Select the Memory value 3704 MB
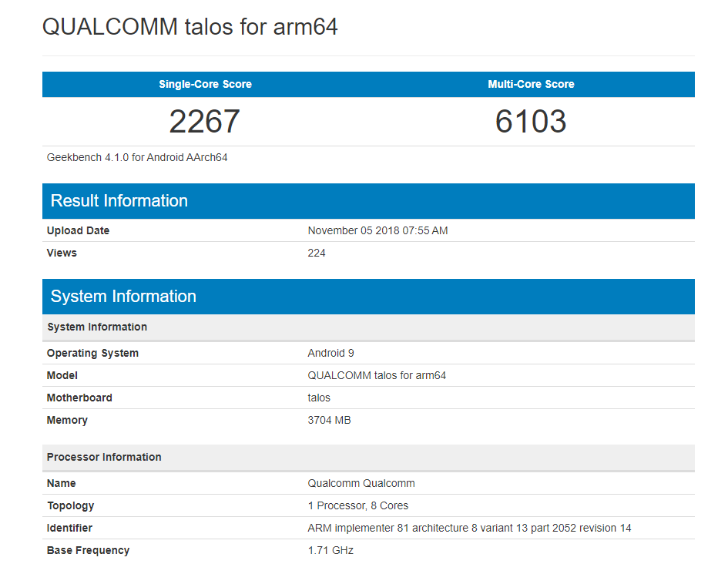Image resolution: width=728 pixels, height=574 pixels. tap(329, 420)
